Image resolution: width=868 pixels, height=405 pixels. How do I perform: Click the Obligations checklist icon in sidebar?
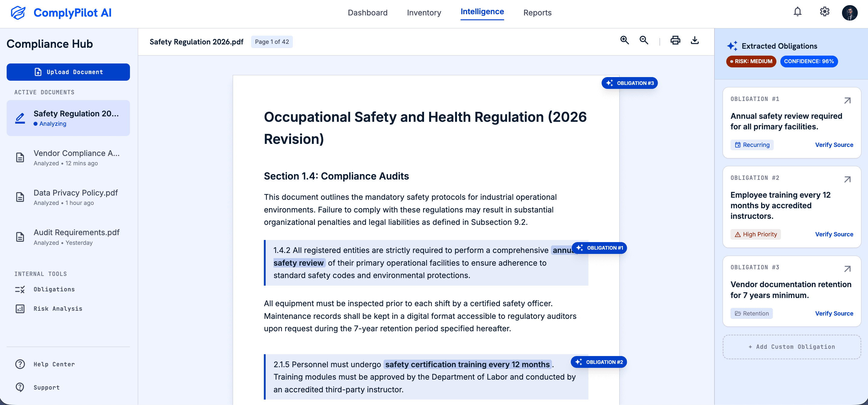(x=20, y=290)
